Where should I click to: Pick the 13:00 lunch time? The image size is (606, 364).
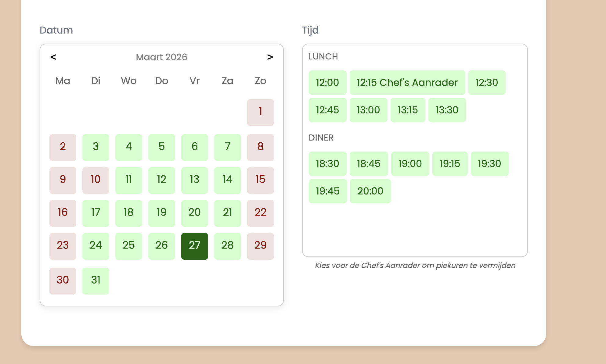click(368, 110)
